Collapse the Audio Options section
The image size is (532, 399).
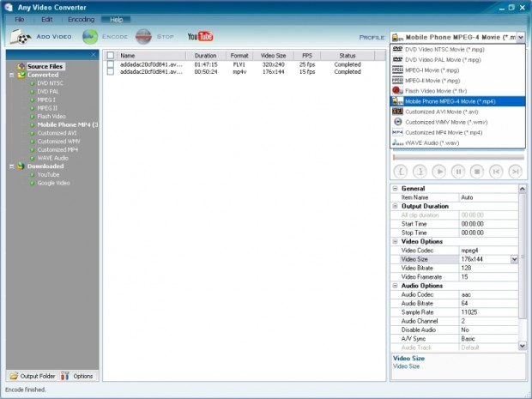pyautogui.click(x=396, y=286)
